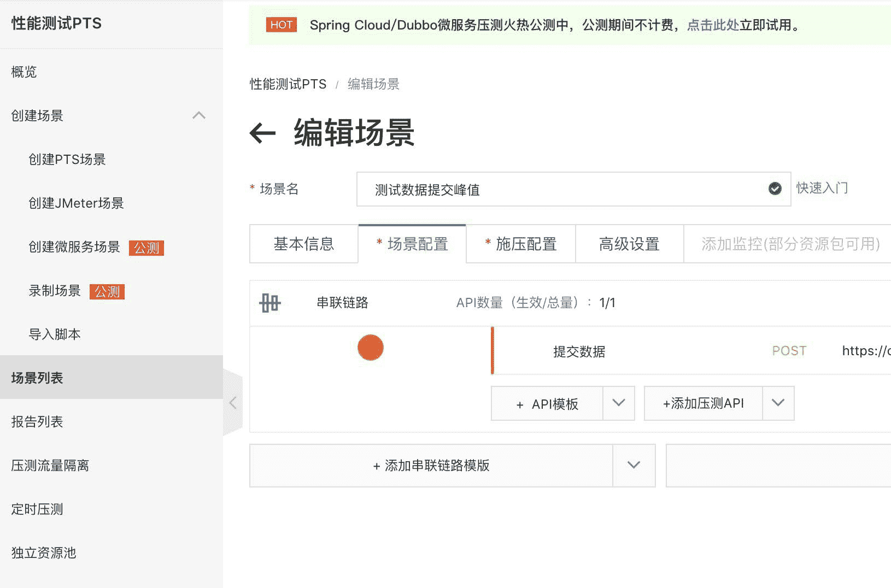
Task: Switch to the 高级设置 tab
Action: (629, 244)
